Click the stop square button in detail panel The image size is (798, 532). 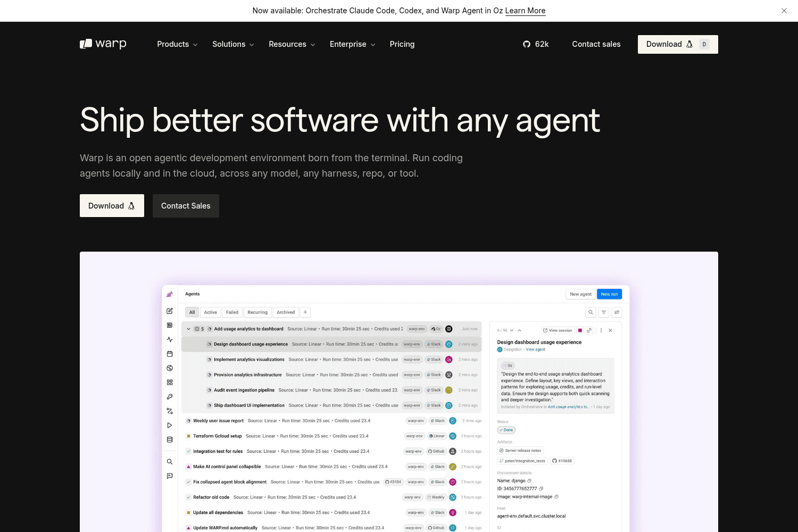click(x=580, y=330)
